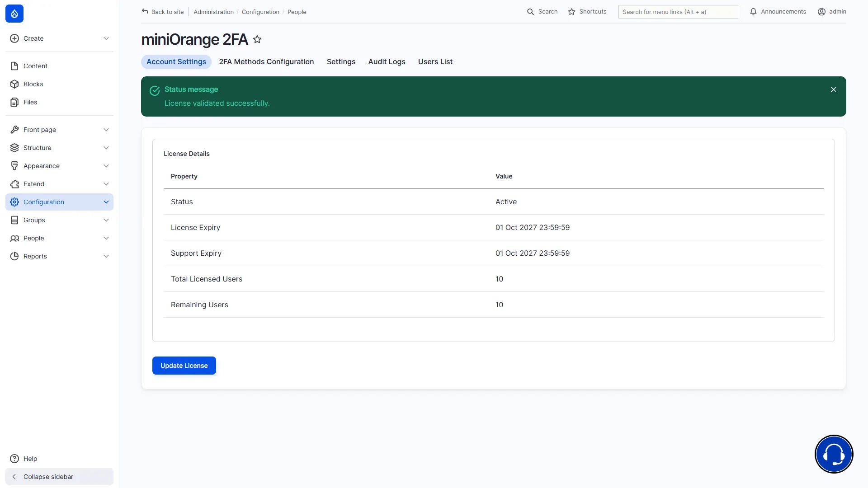Click the Appearance brush icon
The image size is (868, 488).
coord(14,166)
